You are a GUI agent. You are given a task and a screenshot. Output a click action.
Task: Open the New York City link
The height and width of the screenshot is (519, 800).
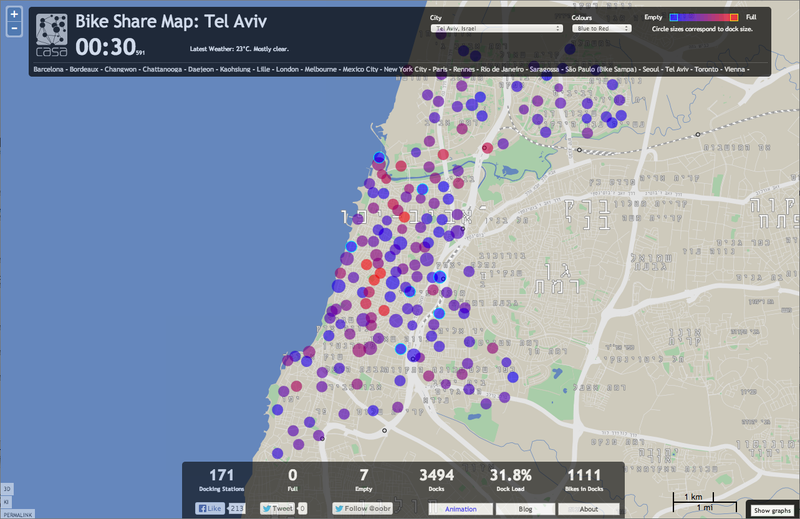pyautogui.click(x=405, y=69)
